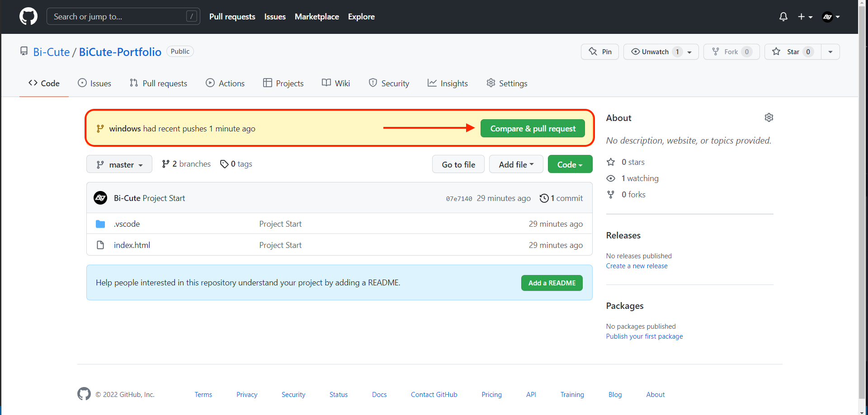Open Contact GitHub in the footer

tap(434, 395)
